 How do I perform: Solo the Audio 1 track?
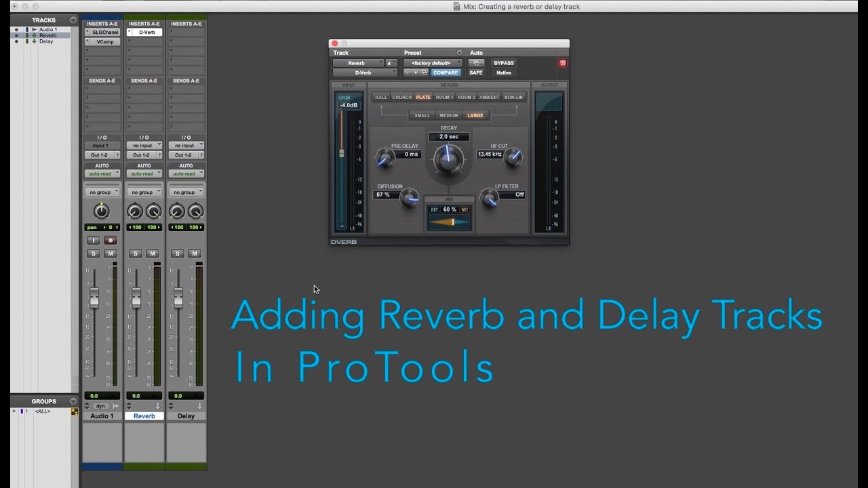(x=94, y=253)
